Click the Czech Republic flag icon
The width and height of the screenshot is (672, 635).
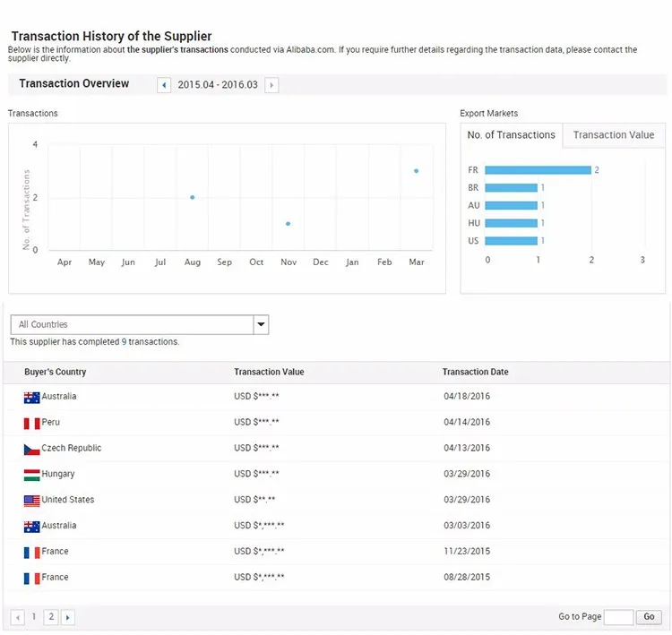pos(31,449)
